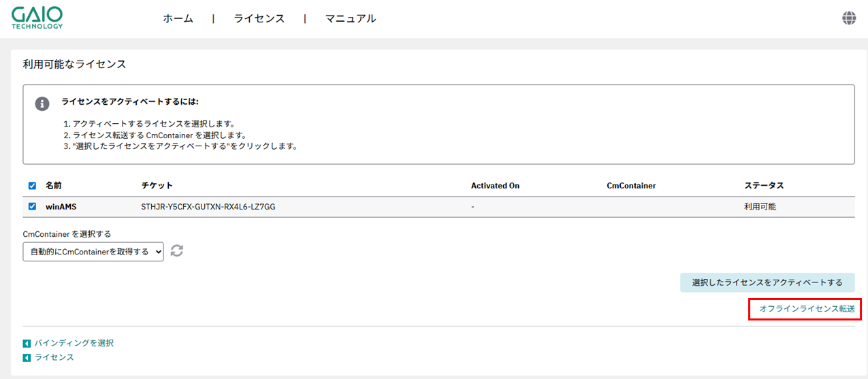Open the ライセンス menu in the top navigation
This screenshot has height=379, width=868.
coord(259,19)
